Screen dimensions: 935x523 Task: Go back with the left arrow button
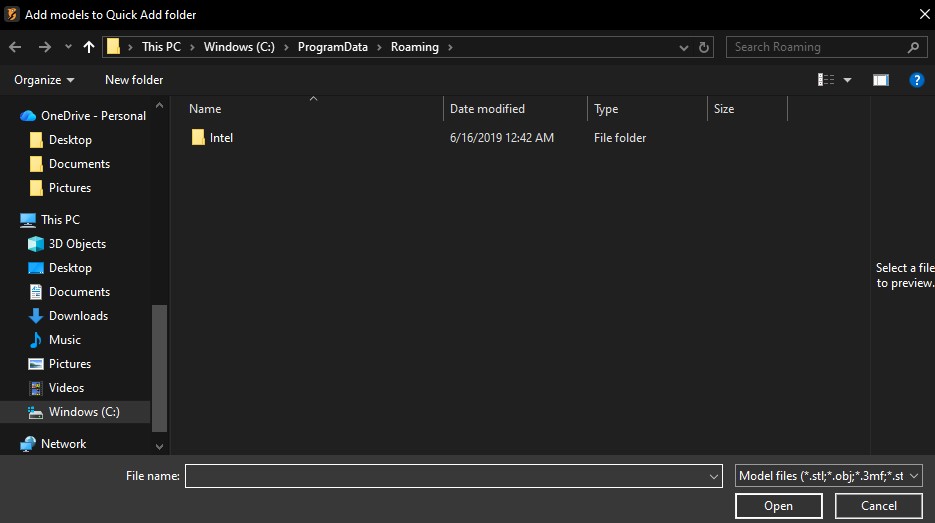16,47
